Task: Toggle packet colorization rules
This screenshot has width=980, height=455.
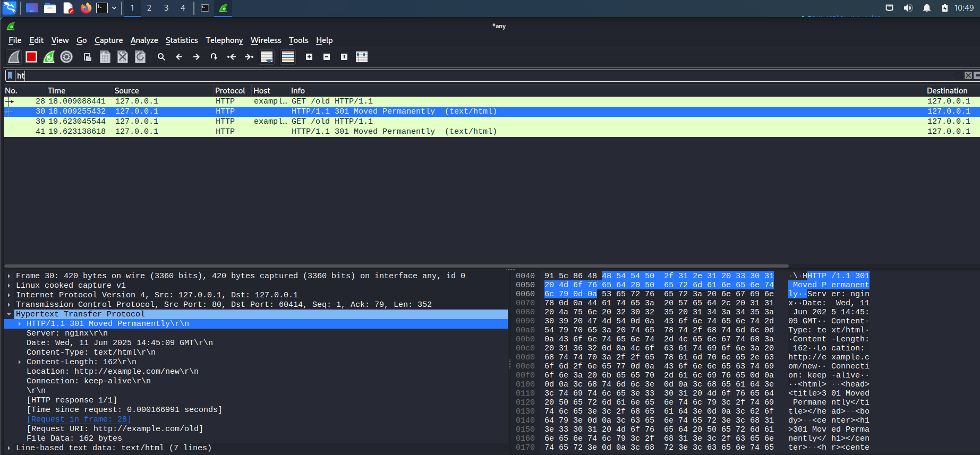Action: coord(288,57)
